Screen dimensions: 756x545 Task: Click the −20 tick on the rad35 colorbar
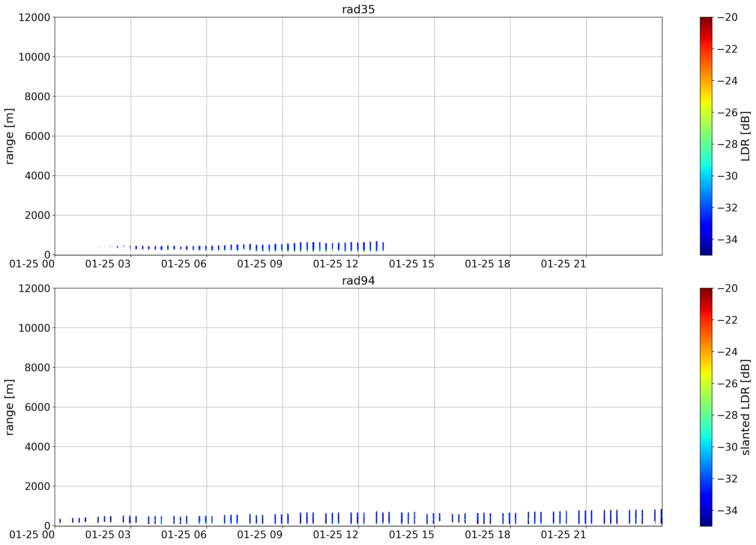tap(727, 17)
